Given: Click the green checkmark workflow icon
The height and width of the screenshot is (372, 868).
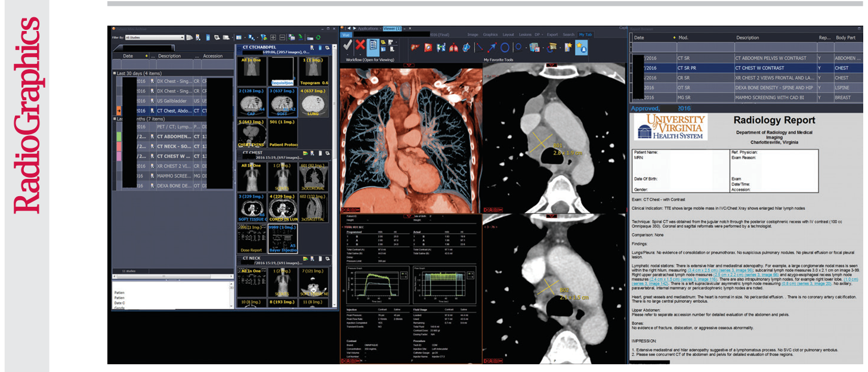Looking at the screenshot, I should click(x=348, y=45).
